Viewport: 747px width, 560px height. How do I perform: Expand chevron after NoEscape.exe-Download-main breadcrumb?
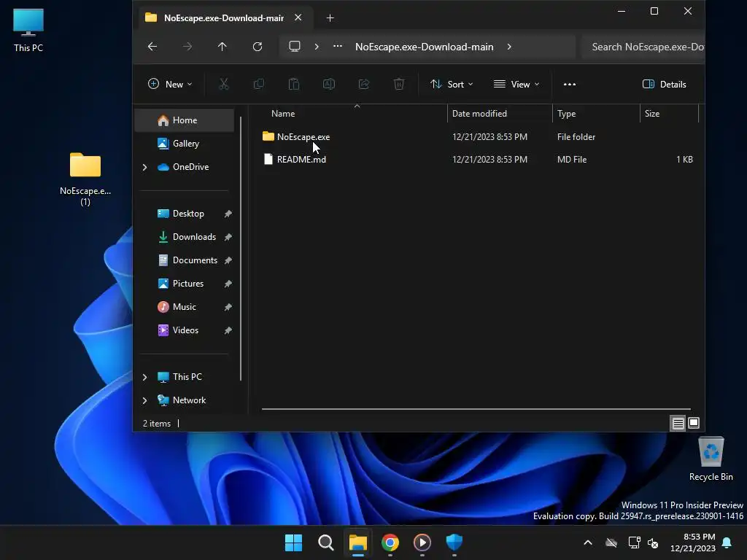click(509, 47)
